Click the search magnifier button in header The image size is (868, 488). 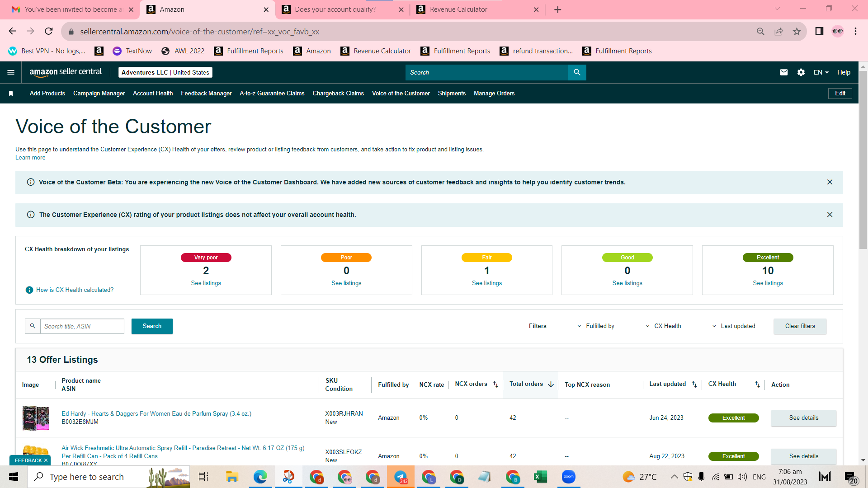577,72
